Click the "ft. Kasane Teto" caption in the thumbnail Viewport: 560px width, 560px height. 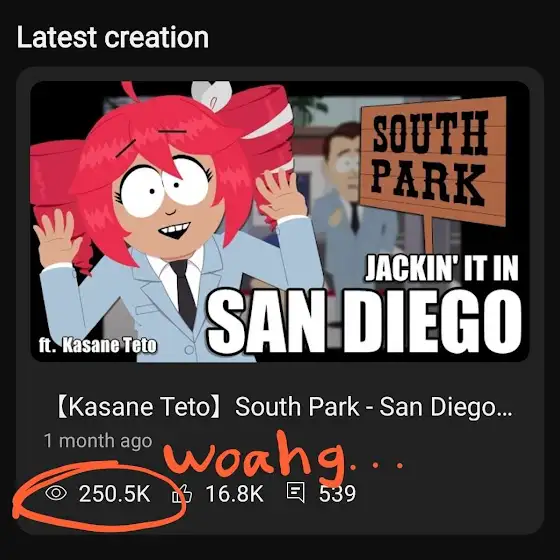coord(98,345)
